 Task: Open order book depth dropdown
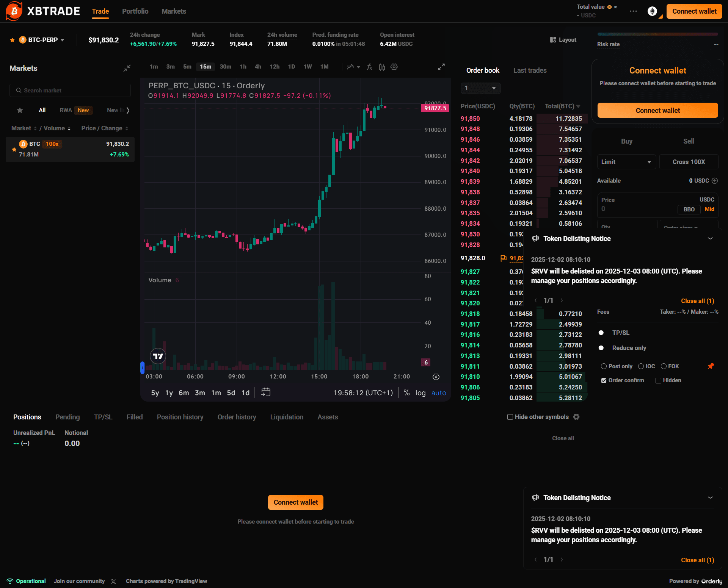click(x=480, y=88)
